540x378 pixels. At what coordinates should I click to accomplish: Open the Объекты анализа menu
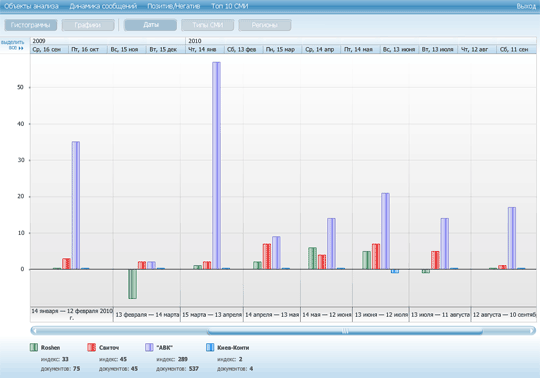31,6
